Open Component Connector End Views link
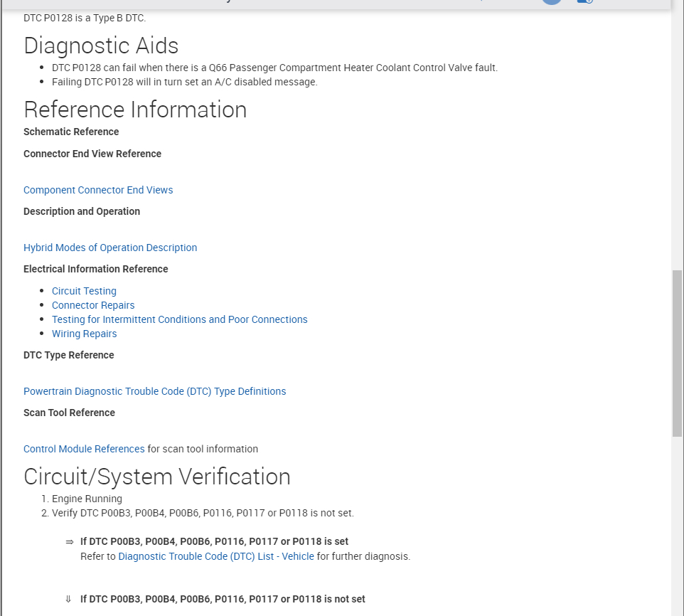684x616 pixels. coord(98,190)
